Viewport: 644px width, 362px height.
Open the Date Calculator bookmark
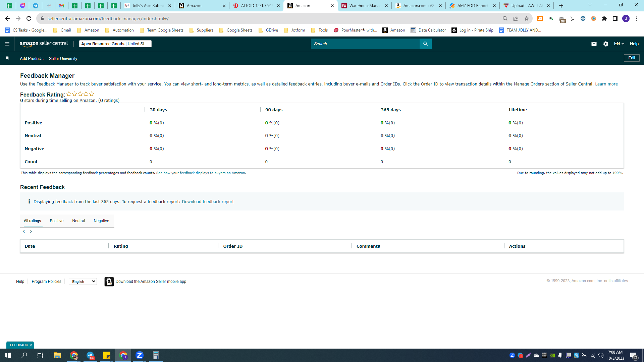click(428, 30)
